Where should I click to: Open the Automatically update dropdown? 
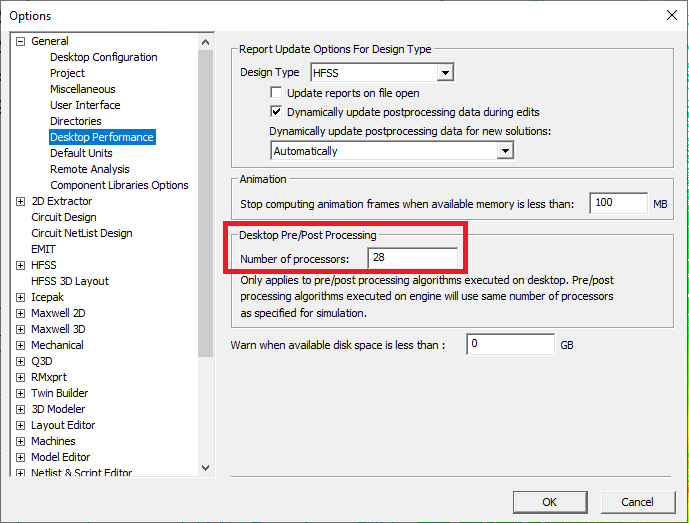[x=505, y=151]
